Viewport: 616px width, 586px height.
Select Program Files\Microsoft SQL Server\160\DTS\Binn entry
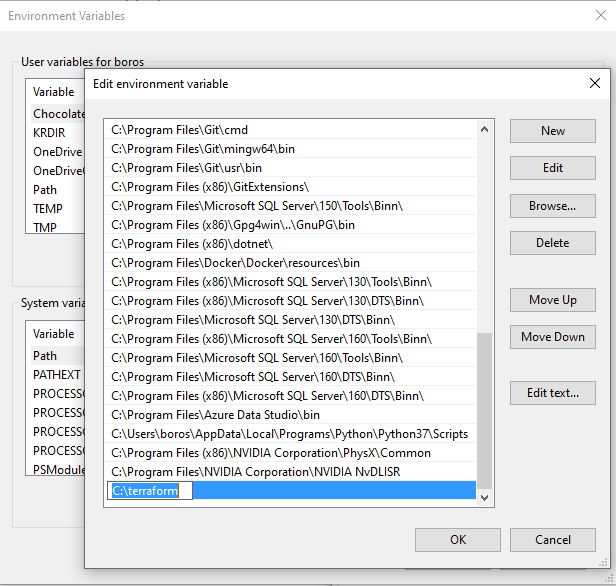[x=290, y=377]
